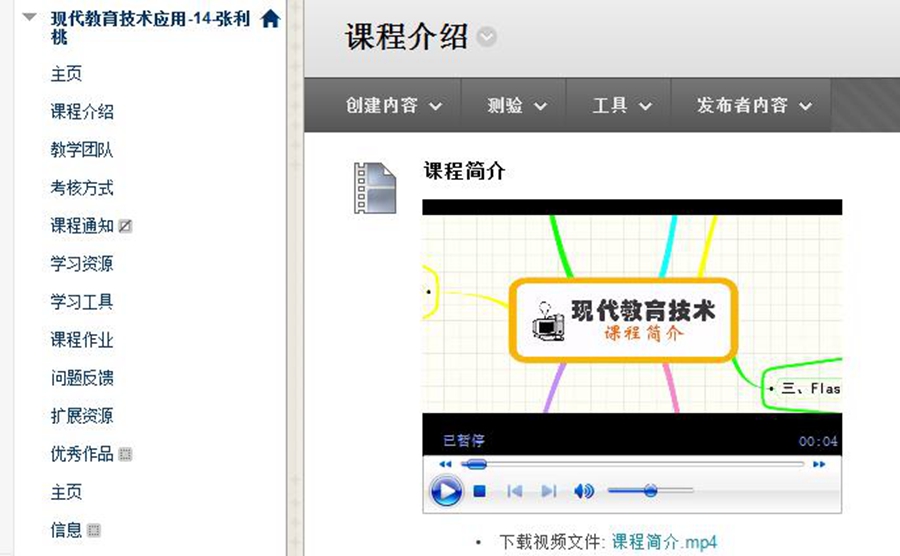Open 学习工具 in the sidebar
Image resolution: width=900 pixels, height=556 pixels.
click(x=82, y=302)
